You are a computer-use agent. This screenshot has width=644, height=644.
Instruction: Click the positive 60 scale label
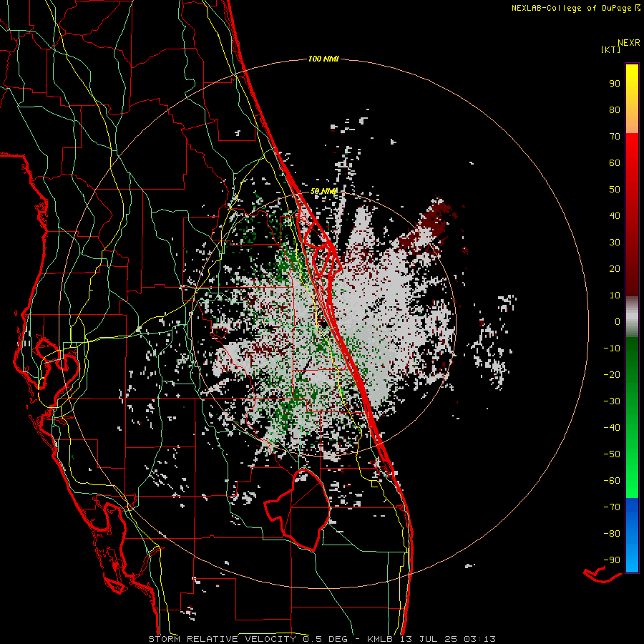615,163
